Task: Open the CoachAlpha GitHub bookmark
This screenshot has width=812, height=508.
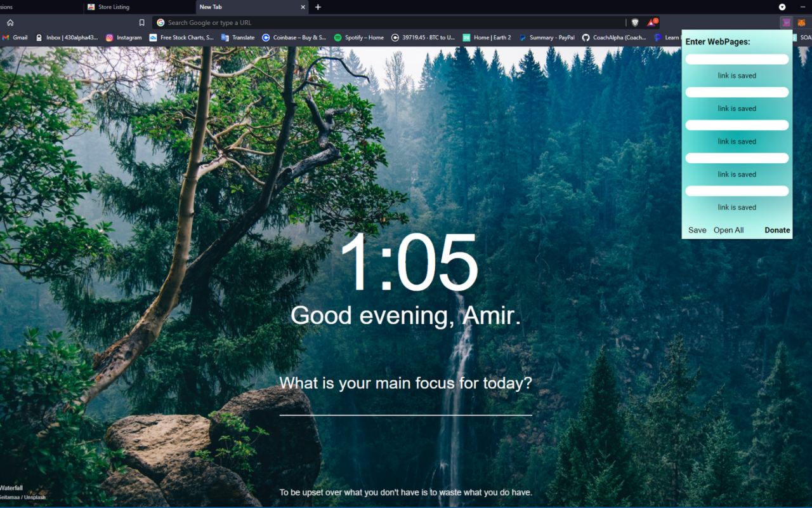Action: tap(615, 37)
